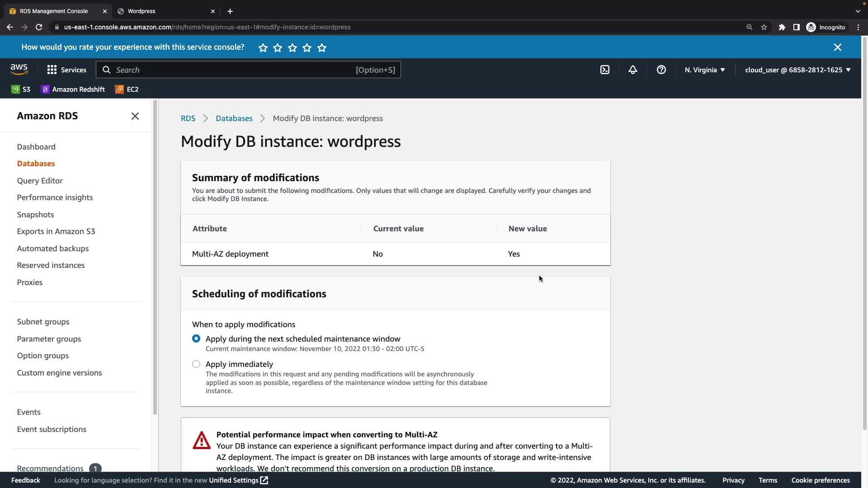The height and width of the screenshot is (488, 868).
Task: Expand the N. Virginia region dropdown
Action: (704, 70)
